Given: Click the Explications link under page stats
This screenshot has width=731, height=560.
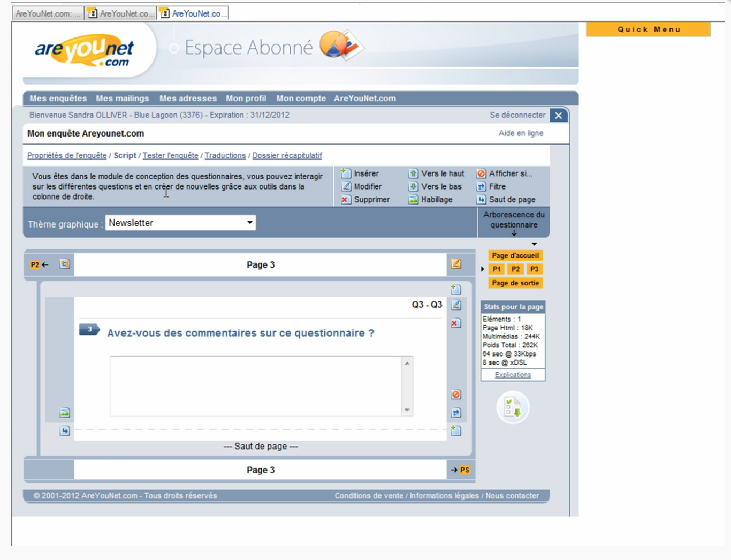Looking at the screenshot, I should pos(512,375).
